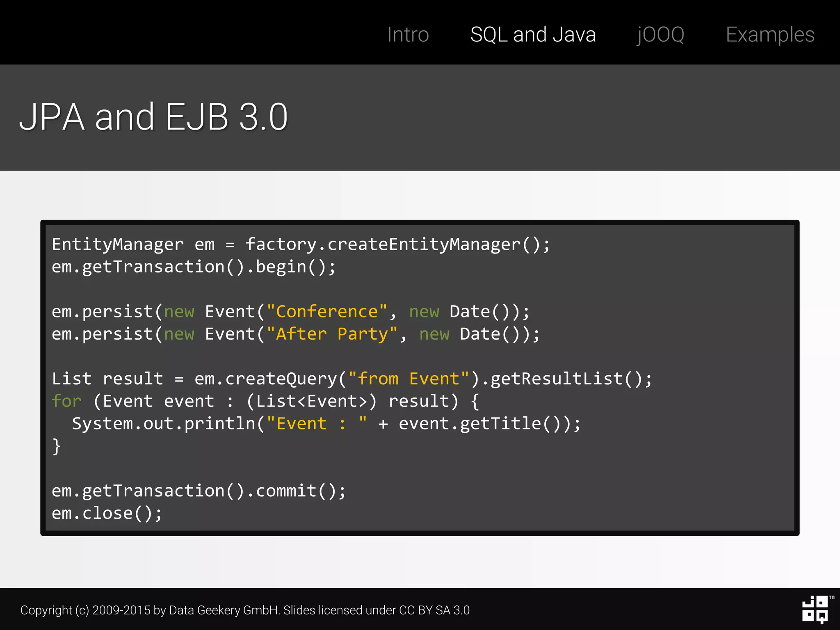Click the em.getTransaction().begin() line
This screenshot has width=840, height=630.
[x=194, y=267]
